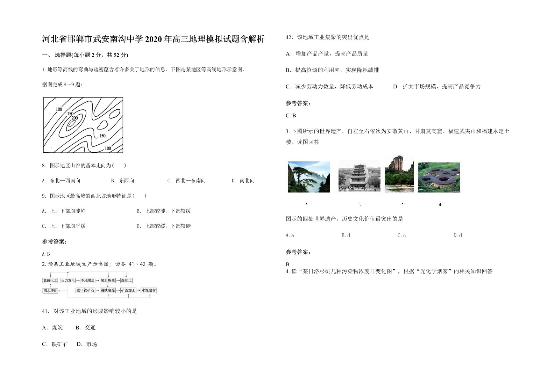Click the 氯碱化工 box in the flow diagram
Screen dimensions: 555x392
tap(50, 281)
